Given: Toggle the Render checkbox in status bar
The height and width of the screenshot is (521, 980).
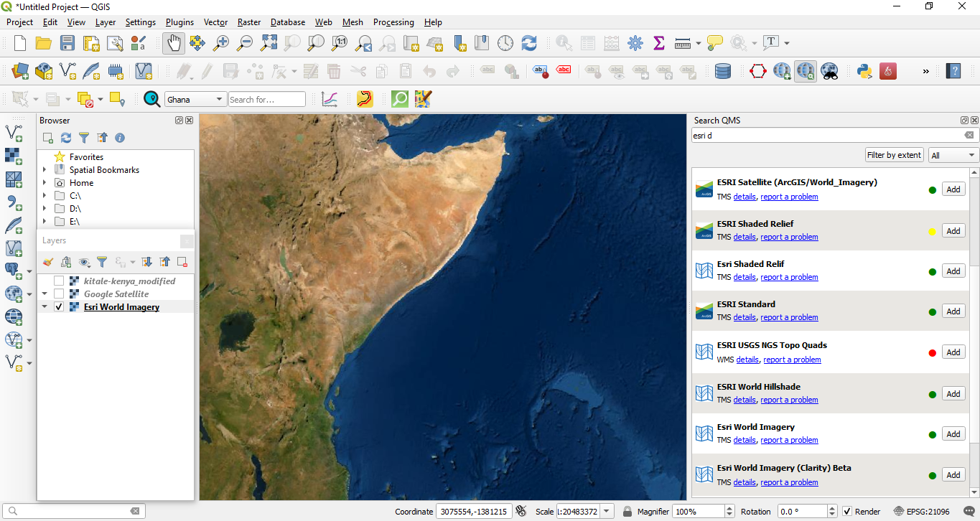Looking at the screenshot, I should coord(847,512).
